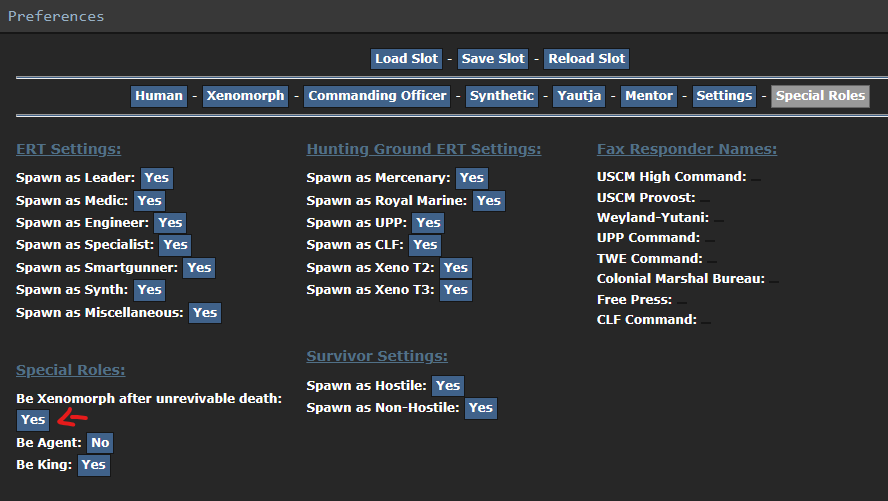
Task: Open the Xenomorph preferences tab
Action: point(245,96)
